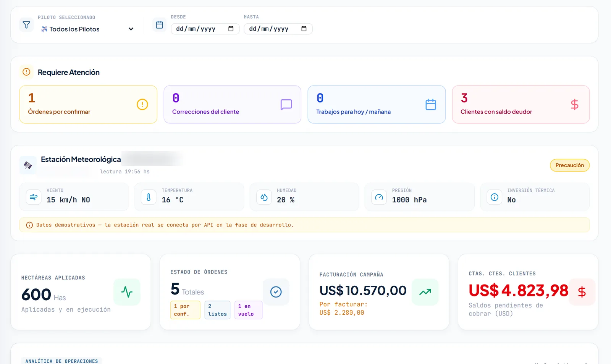This screenshot has height=364, width=611.
Task: Click the check circle icon in Estado de Órdenes
Action: 276,292
